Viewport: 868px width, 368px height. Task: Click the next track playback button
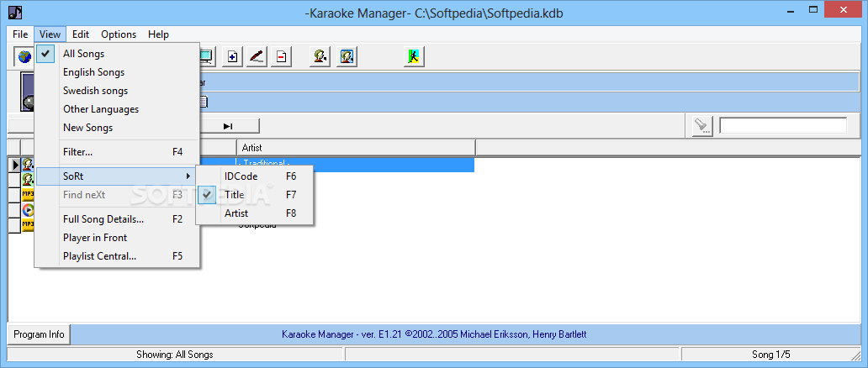point(228,126)
